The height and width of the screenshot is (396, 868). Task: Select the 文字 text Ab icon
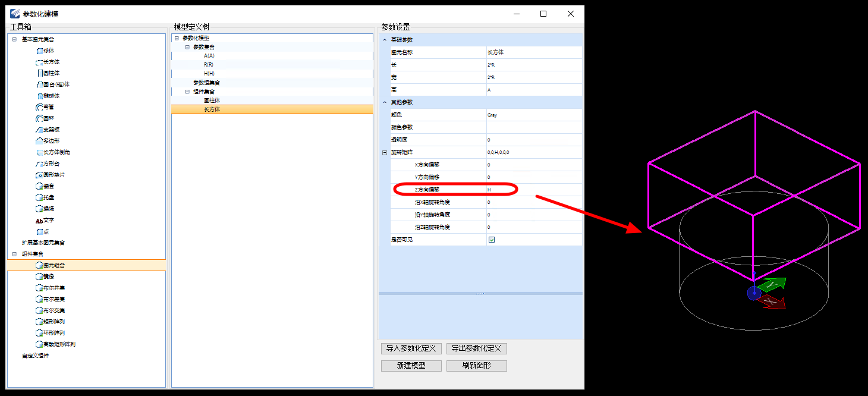coord(39,221)
